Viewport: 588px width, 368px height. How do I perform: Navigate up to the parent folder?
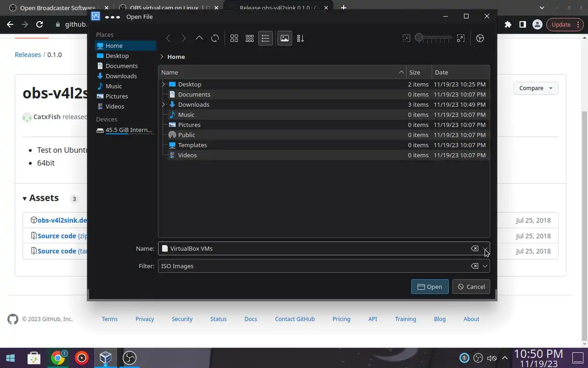199,39
